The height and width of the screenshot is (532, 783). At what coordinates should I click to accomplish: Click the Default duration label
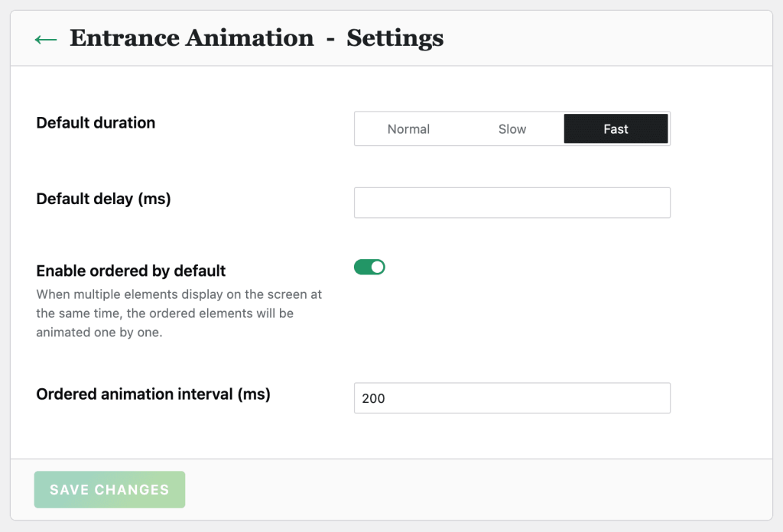point(96,123)
